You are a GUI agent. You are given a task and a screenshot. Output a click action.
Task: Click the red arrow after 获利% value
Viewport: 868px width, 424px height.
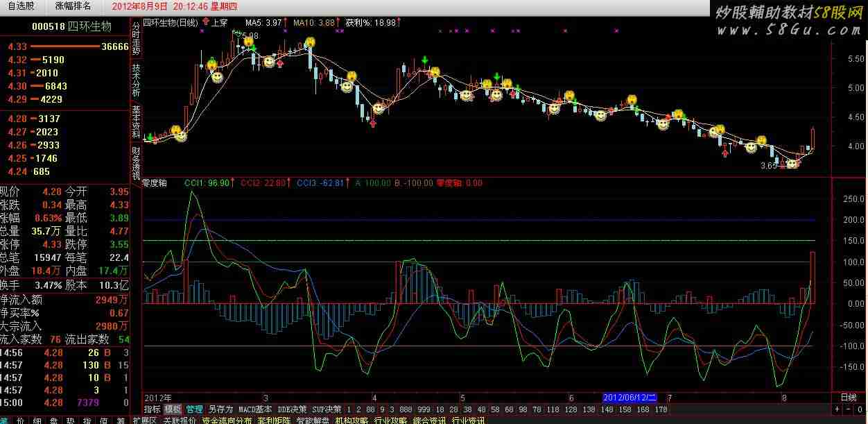400,22
